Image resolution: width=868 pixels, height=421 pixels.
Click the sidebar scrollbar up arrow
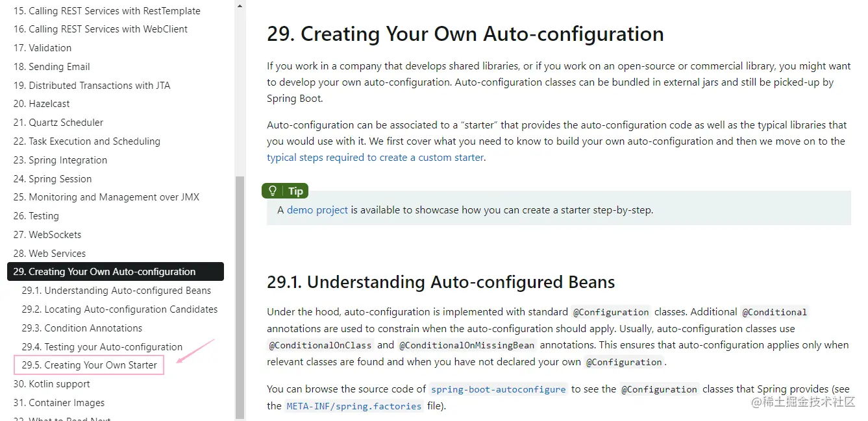click(240, 6)
